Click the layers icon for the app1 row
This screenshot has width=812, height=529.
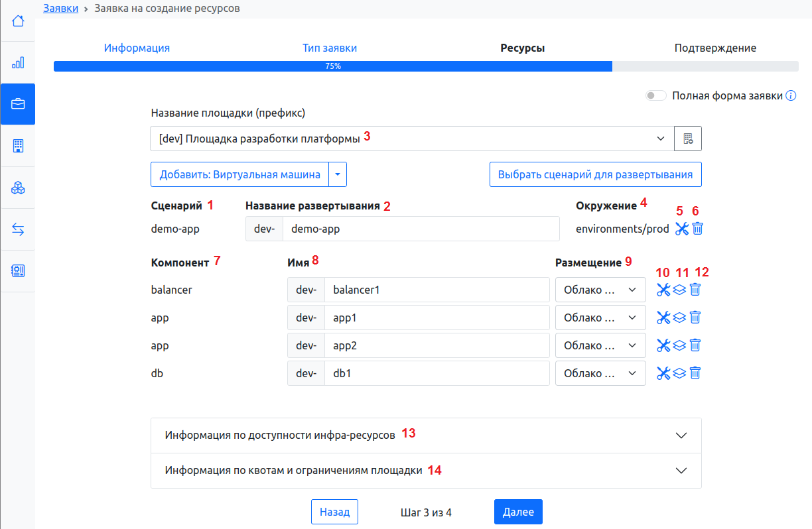coord(679,318)
